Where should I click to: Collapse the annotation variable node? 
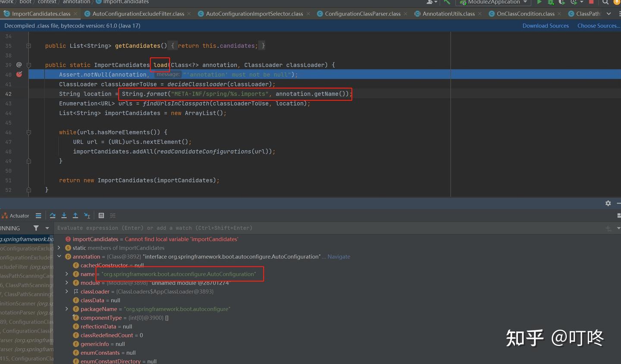tap(59, 256)
